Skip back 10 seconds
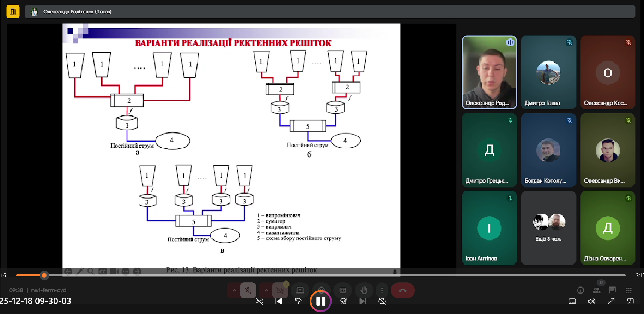 coord(298,301)
